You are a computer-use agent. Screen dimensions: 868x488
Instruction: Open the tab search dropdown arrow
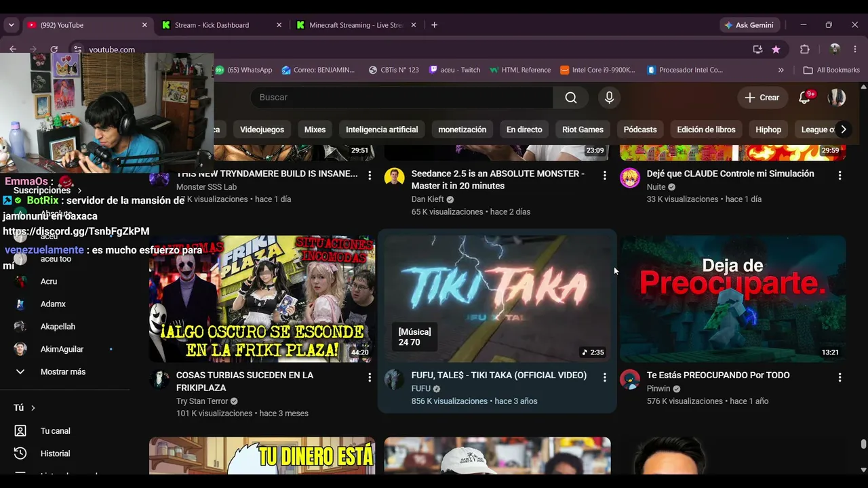click(x=11, y=25)
